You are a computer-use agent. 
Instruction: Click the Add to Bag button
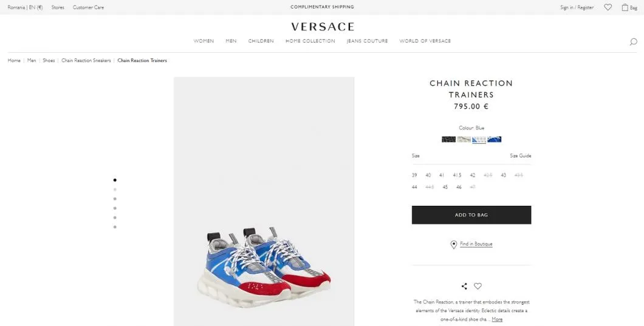[471, 215]
